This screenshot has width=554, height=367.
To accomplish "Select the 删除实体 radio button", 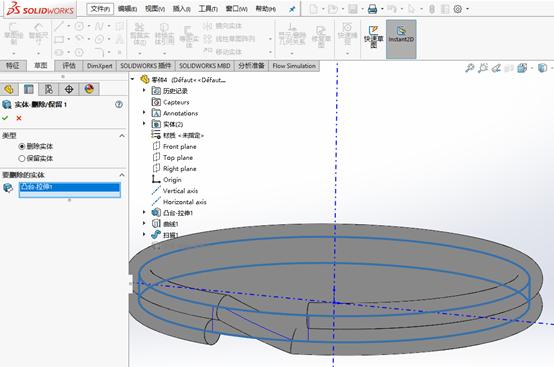I will coord(22,146).
